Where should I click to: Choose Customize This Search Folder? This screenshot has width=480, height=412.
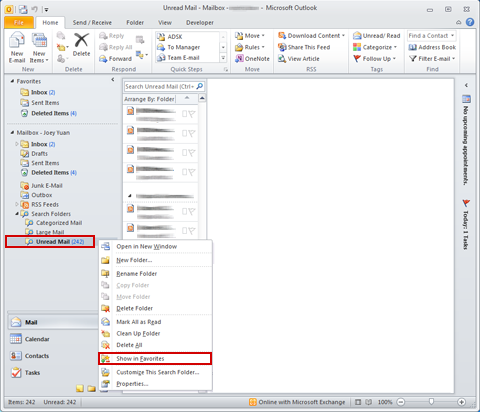coord(155,372)
